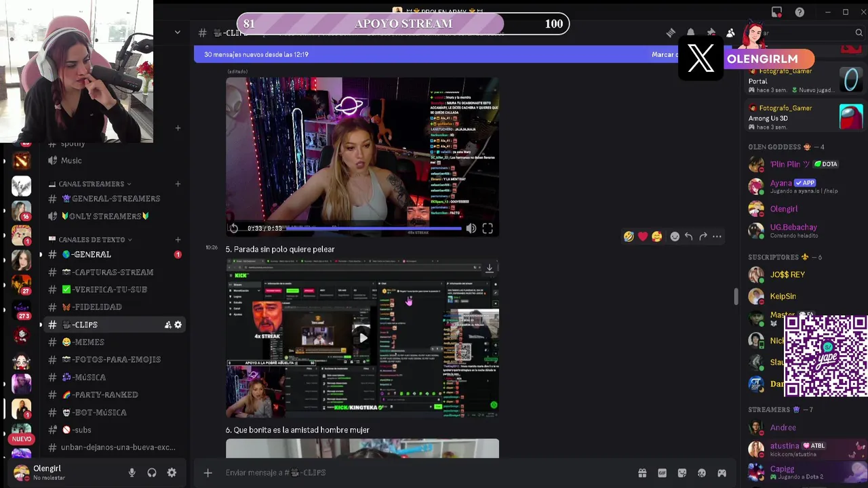
Task: Open add reaction emoji picker
Action: 675,237
